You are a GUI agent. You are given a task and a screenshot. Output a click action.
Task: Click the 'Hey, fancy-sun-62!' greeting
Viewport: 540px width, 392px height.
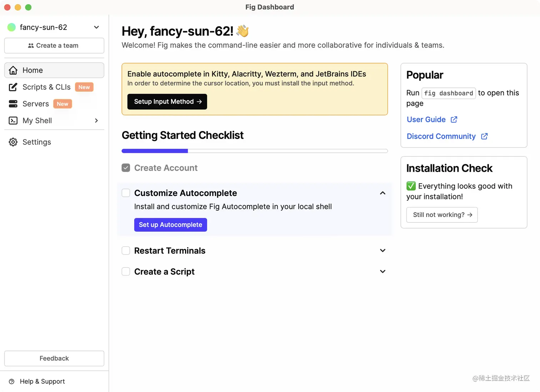(177, 31)
